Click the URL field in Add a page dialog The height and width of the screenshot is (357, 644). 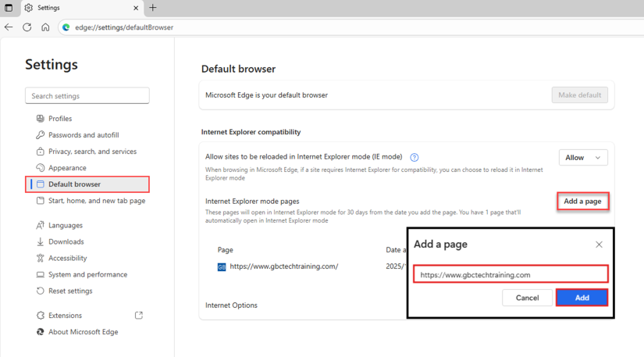pyautogui.click(x=511, y=274)
